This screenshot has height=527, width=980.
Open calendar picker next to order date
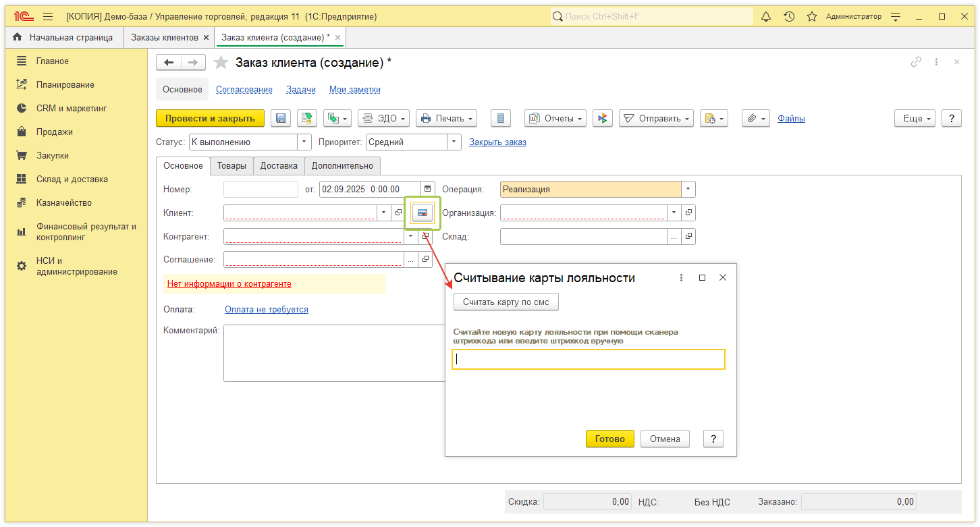tap(427, 189)
